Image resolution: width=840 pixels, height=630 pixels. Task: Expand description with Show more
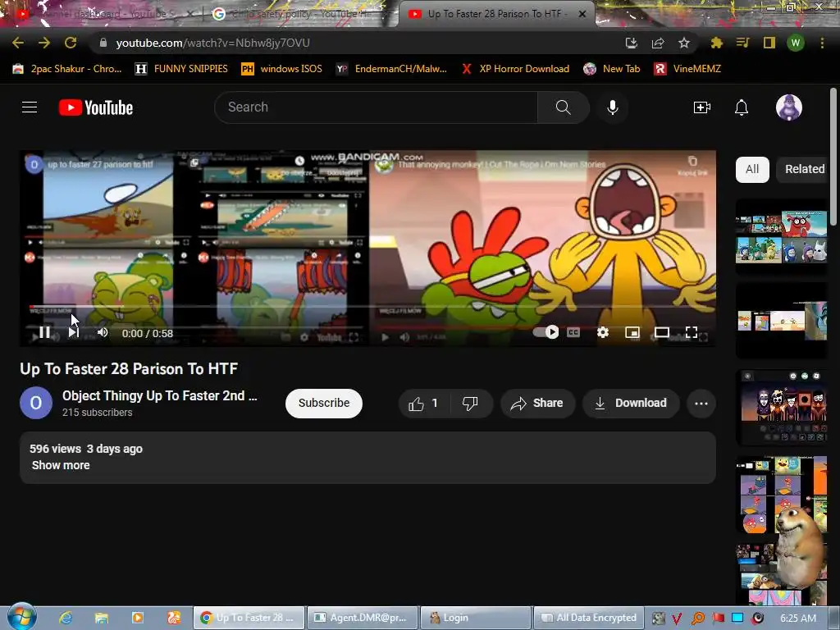pyautogui.click(x=61, y=465)
